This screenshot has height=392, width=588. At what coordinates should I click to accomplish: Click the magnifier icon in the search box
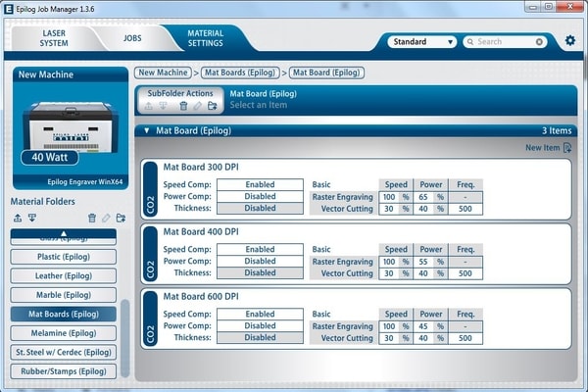point(470,42)
